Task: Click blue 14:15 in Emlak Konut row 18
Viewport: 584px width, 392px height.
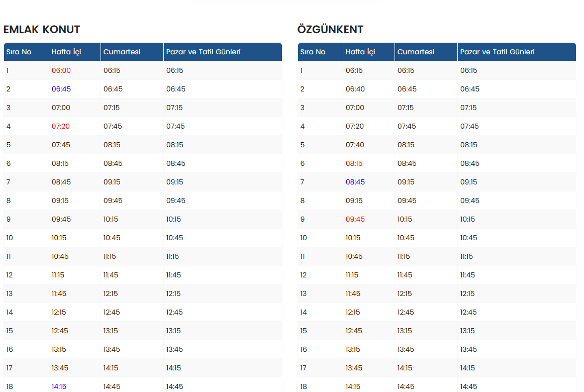Action: [59, 386]
